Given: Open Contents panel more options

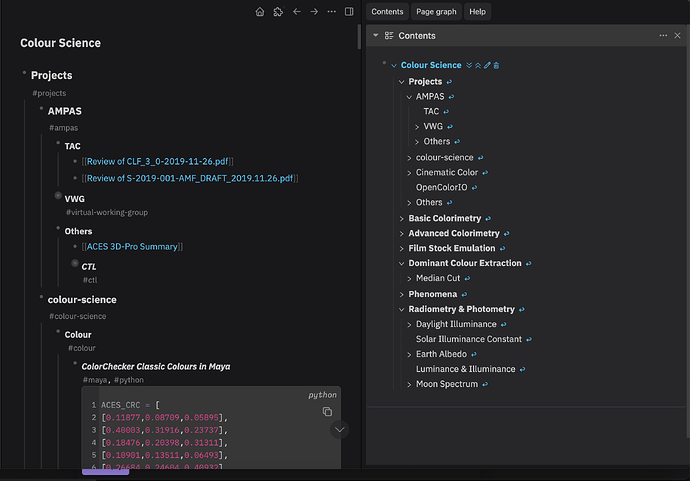Looking at the screenshot, I should pyautogui.click(x=663, y=36).
